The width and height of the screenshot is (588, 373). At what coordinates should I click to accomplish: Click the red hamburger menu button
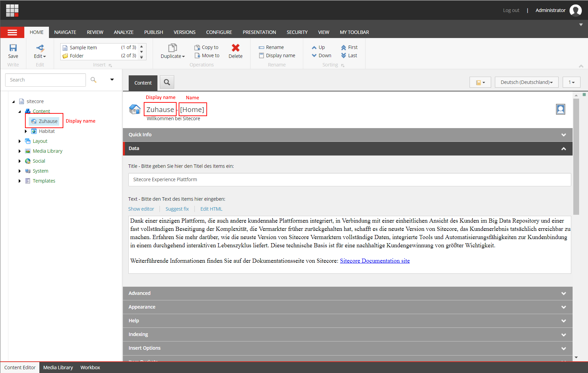click(12, 32)
